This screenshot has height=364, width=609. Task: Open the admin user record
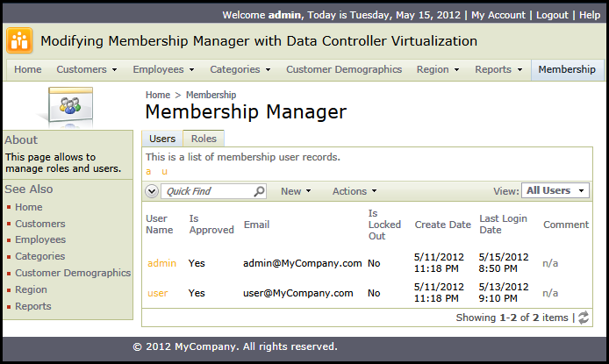(x=161, y=263)
